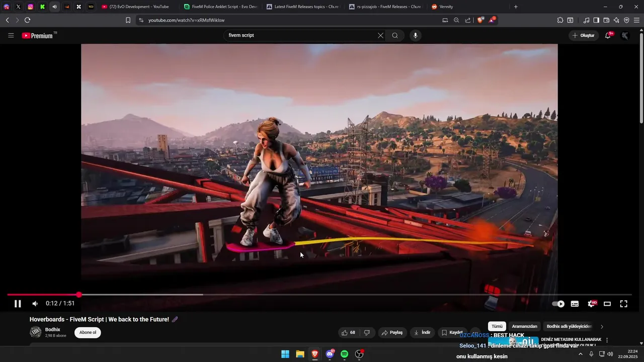The image size is (644, 362).
Task: Enter fullscreen mode
Action: [x=623, y=304]
